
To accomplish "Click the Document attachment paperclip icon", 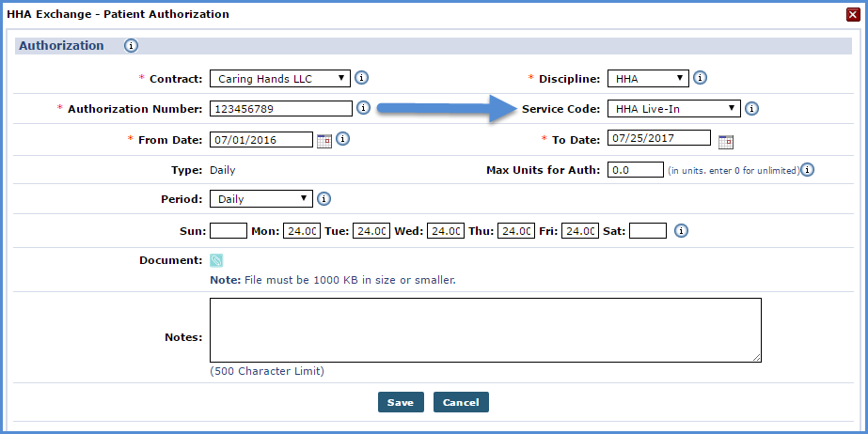I will click(x=216, y=260).
